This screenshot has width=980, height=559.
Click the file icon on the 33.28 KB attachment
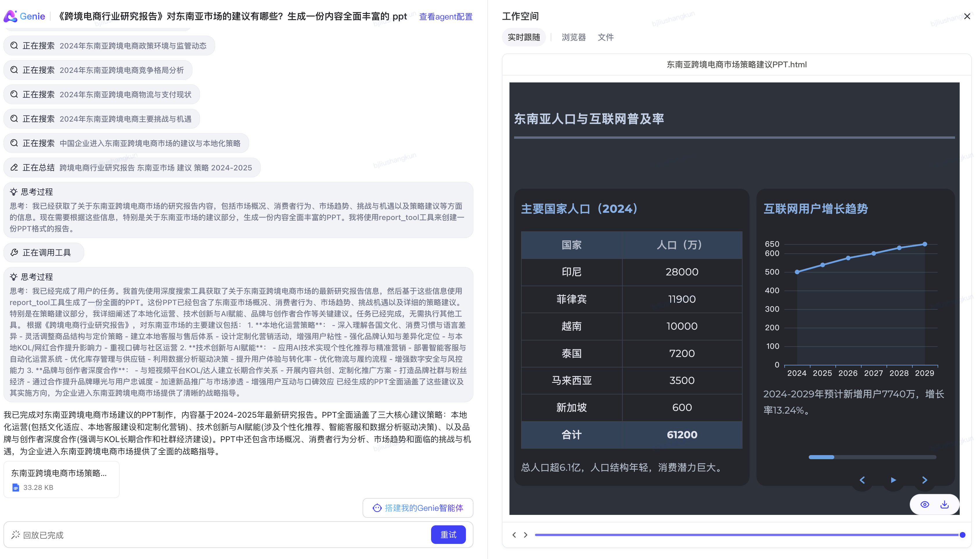[15, 487]
